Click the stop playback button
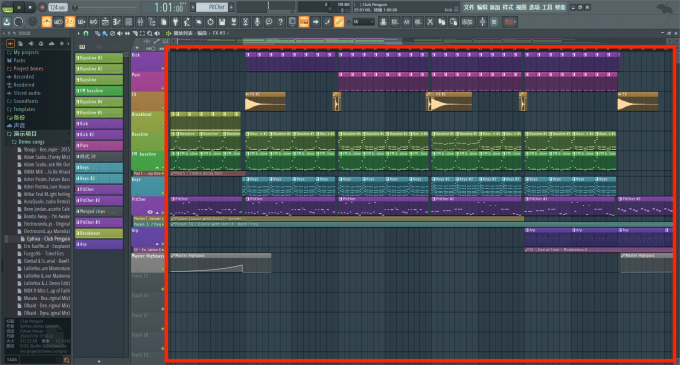 30,7
